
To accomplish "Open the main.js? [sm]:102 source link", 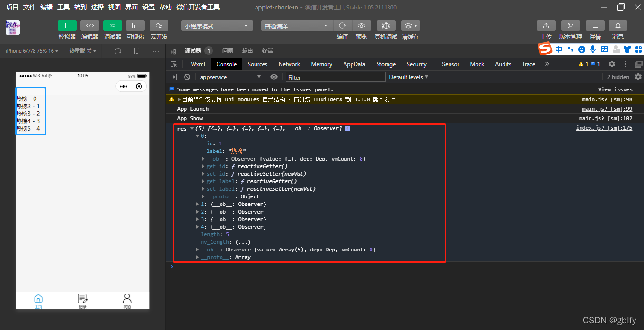I will pyautogui.click(x=606, y=118).
